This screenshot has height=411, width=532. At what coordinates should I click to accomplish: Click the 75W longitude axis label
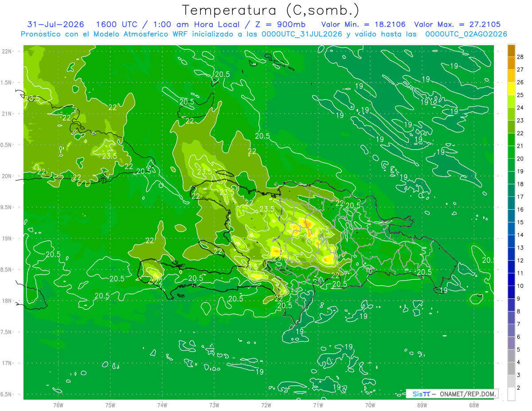110,405
